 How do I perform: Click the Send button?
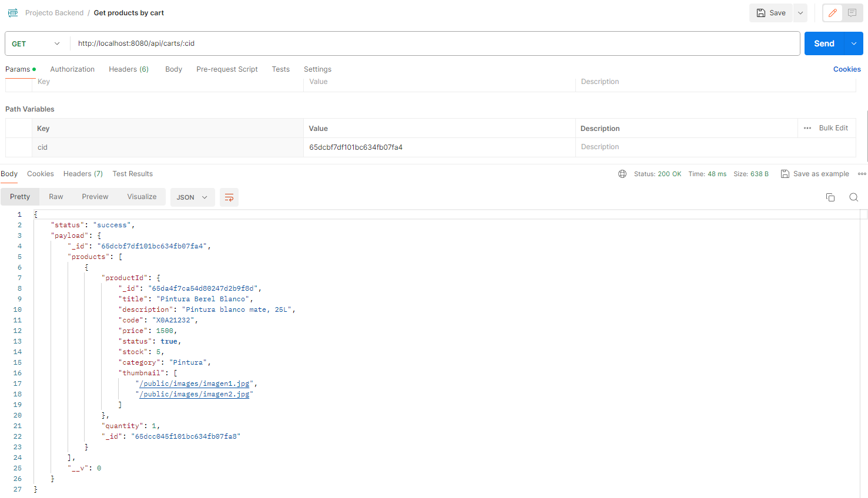click(824, 43)
